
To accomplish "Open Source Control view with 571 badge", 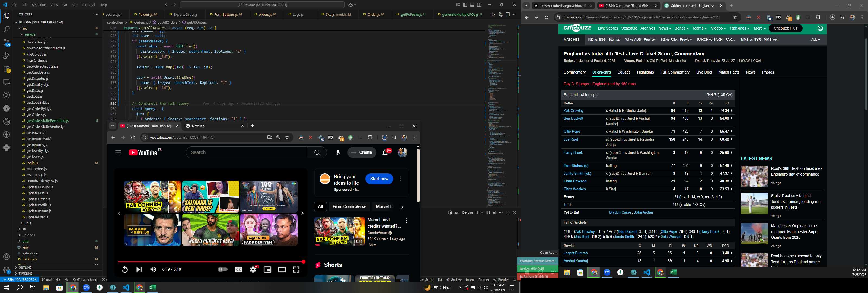I will point(7,43).
